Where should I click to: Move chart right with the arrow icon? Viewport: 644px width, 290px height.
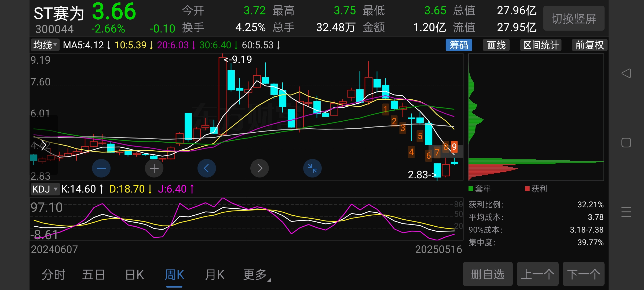tap(259, 168)
